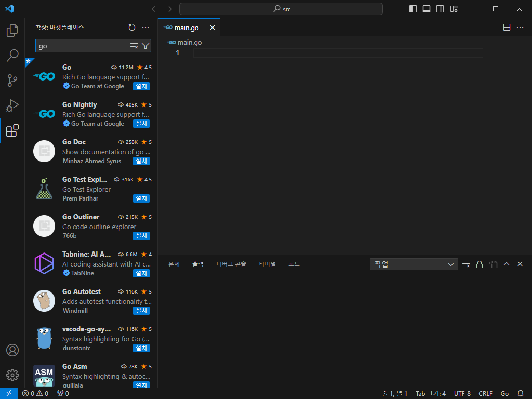
Task: Open the Go Asm extension entry
Action: [91, 375]
